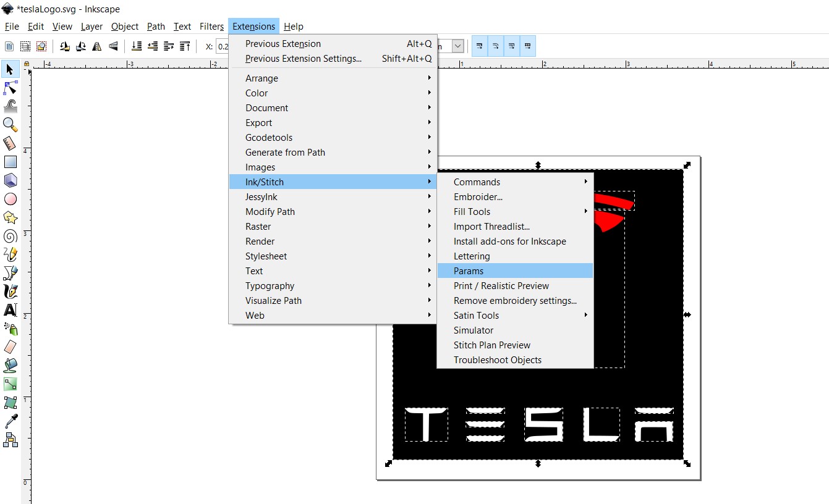Lower selection to bottom
Viewport: 829px width, 504px height.
pyautogui.click(x=137, y=46)
